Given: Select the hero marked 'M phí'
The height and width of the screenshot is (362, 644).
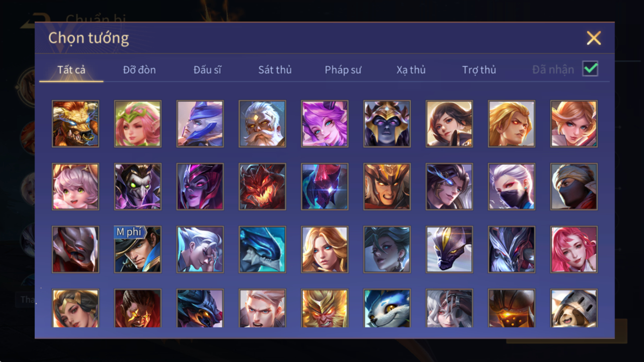Looking at the screenshot, I should [138, 250].
